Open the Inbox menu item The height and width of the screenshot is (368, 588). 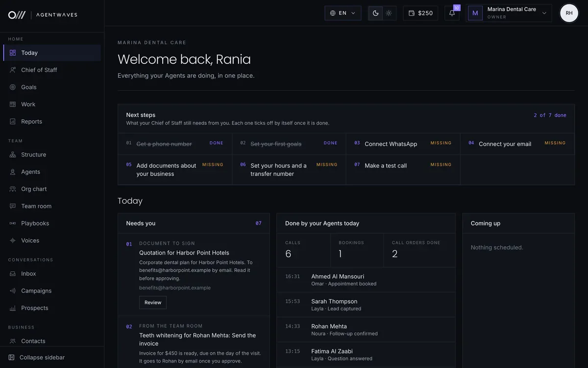(52, 274)
